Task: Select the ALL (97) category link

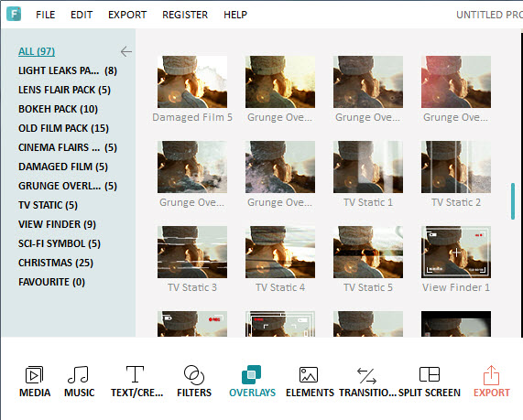Action: point(37,51)
